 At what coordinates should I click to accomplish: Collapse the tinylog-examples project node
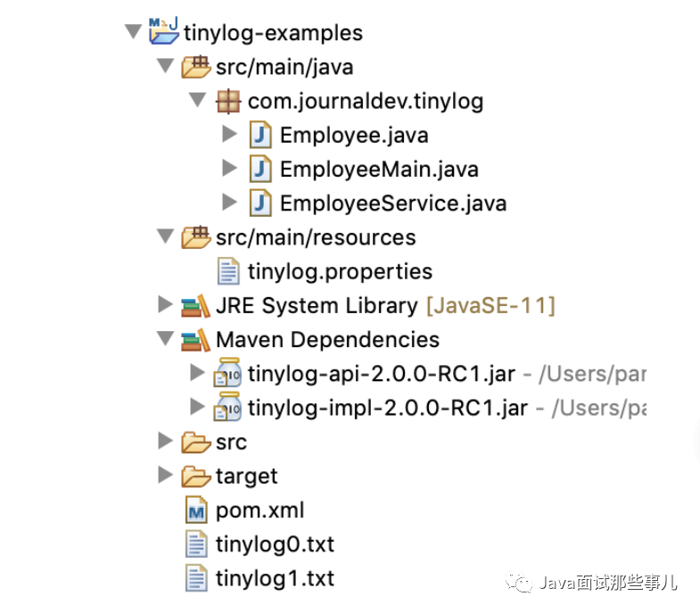pyautogui.click(x=133, y=32)
